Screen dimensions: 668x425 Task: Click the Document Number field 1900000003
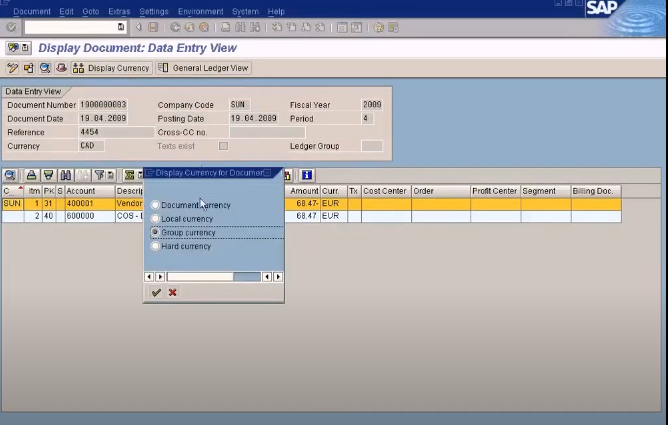coord(103,105)
